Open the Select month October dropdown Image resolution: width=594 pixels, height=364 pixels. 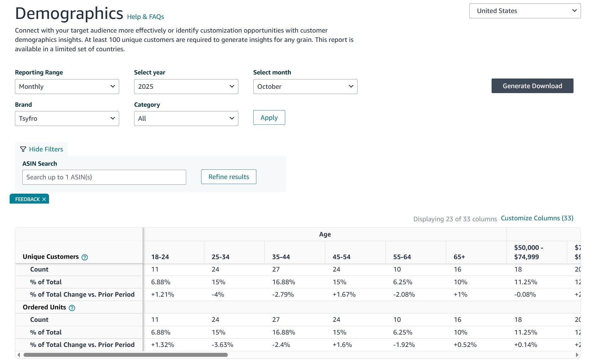pyautogui.click(x=305, y=87)
